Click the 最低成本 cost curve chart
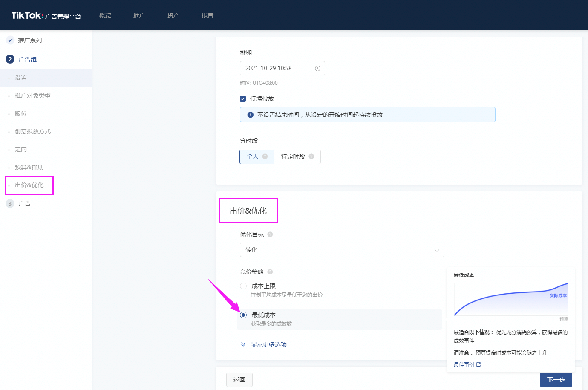 511,299
